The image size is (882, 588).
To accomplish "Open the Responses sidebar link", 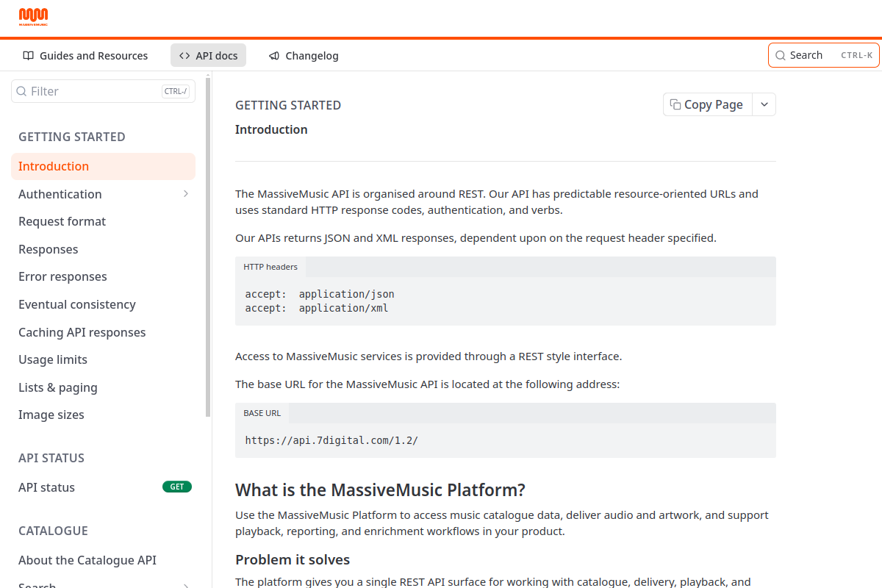I will click(x=103, y=249).
